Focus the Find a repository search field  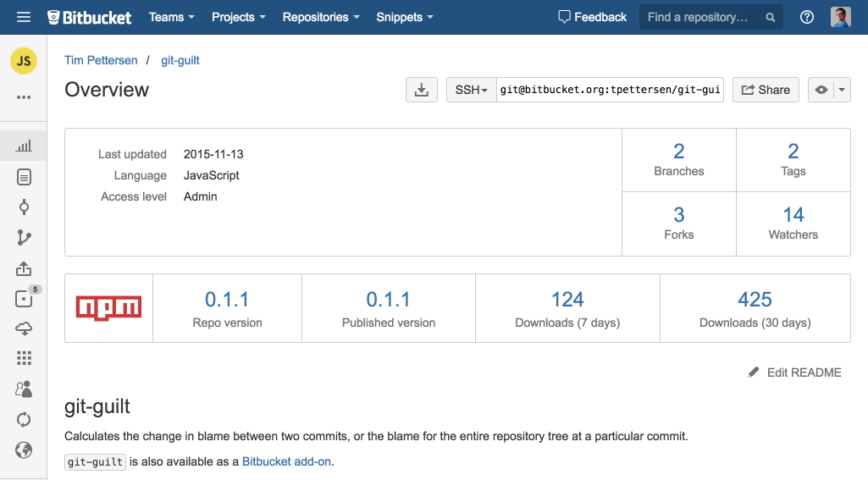coord(710,17)
